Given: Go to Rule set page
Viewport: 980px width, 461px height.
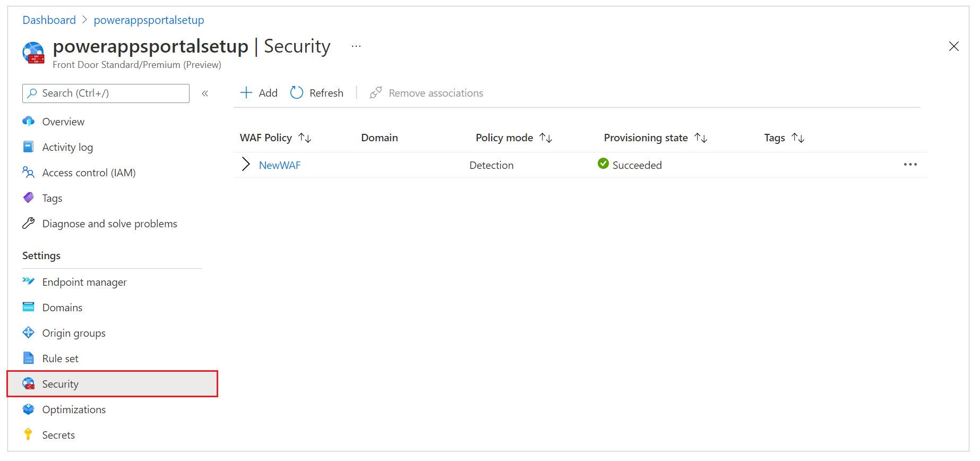Looking at the screenshot, I should coord(60,358).
